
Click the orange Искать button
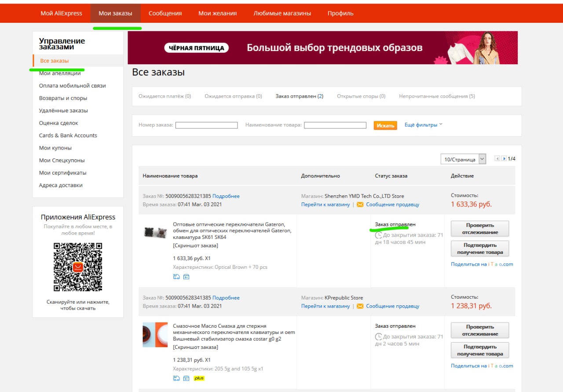tap(385, 125)
